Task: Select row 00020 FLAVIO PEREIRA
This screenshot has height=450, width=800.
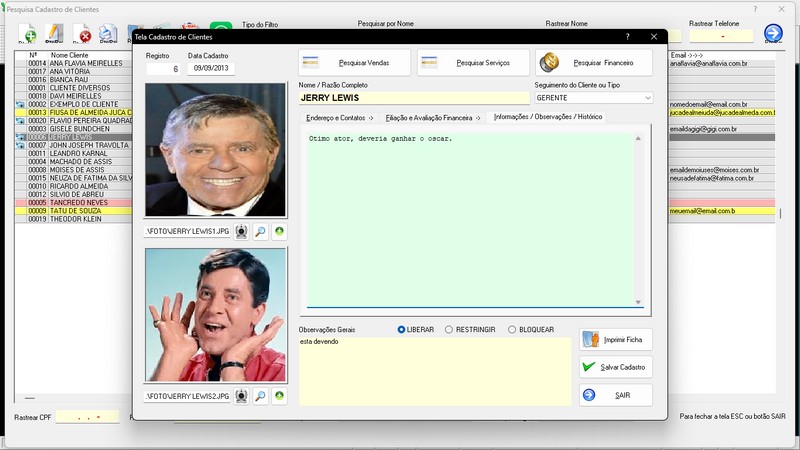Action: pos(73,121)
